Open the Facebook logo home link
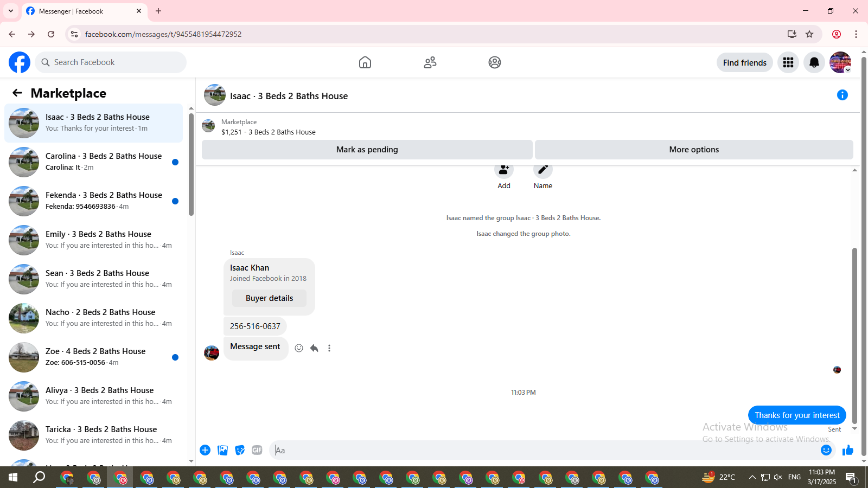868x488 pixels. (x=20, y=62)
